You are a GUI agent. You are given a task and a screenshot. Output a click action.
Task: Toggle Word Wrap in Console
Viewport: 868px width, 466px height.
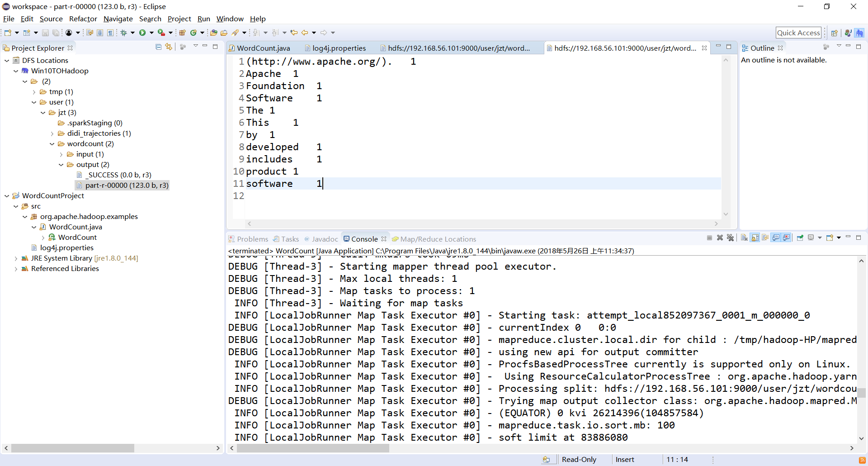coord(765,238)
